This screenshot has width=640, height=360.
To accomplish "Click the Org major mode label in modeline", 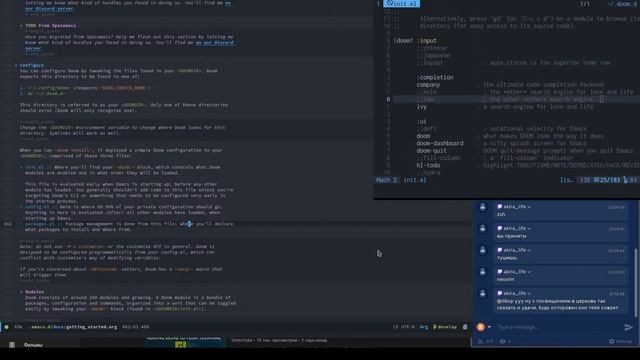I will click(424, 327).
